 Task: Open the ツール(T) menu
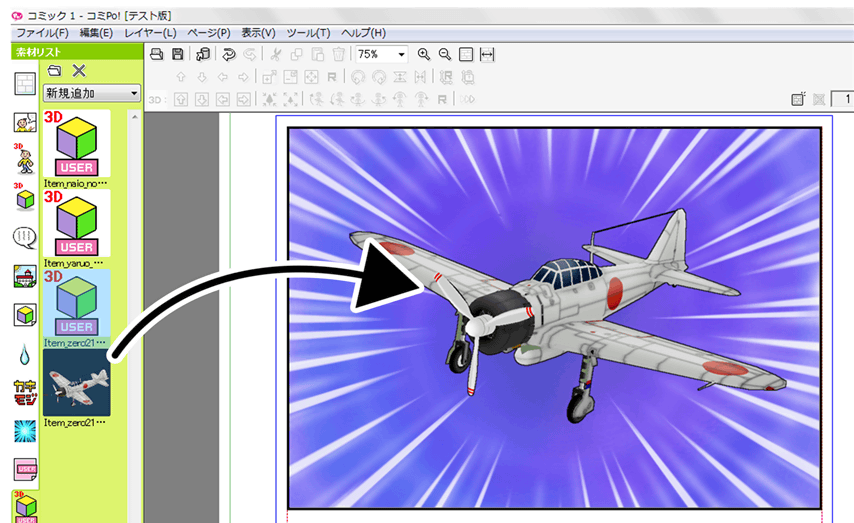(308, 33)
